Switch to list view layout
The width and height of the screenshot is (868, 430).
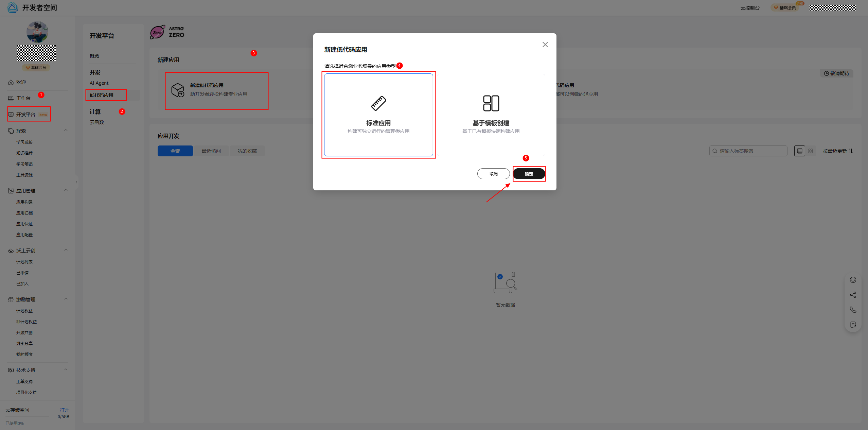click(x=799, y=151)
